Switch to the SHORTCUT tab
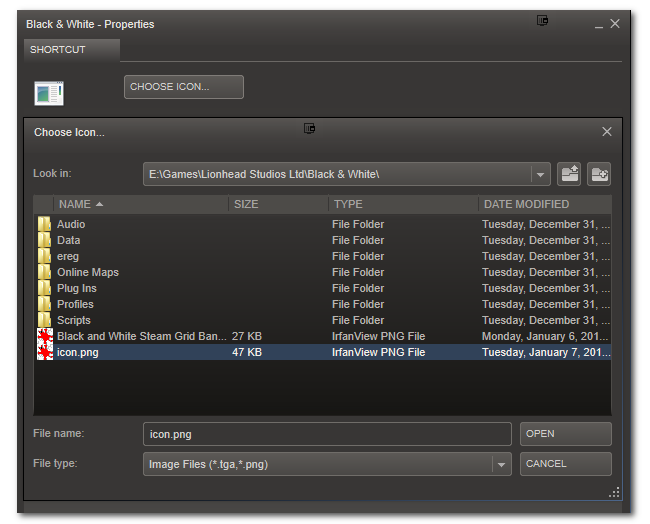The width and height of the screenshot is (650, 524). click(x=72, y=50)
